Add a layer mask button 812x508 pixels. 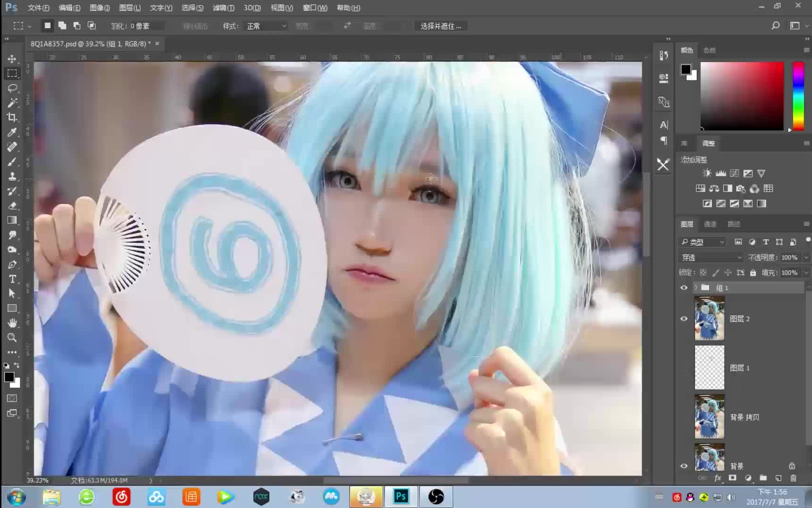tap(732, 478)
